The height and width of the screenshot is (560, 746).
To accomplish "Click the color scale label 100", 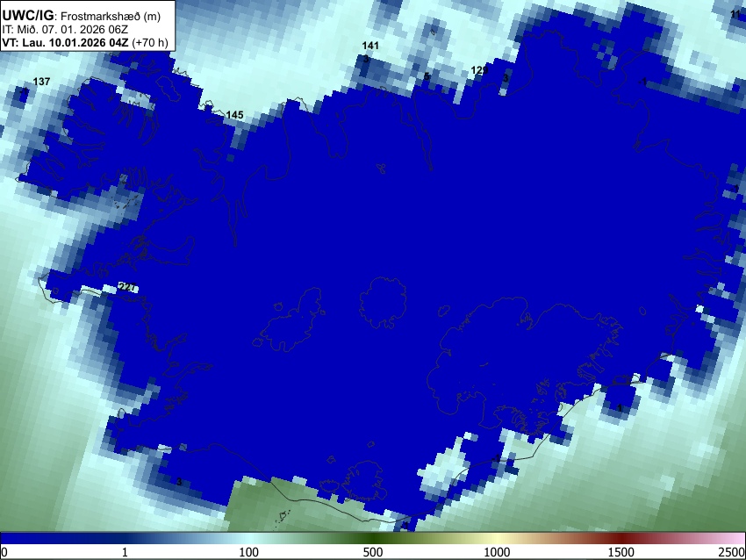I will point(248,552).
